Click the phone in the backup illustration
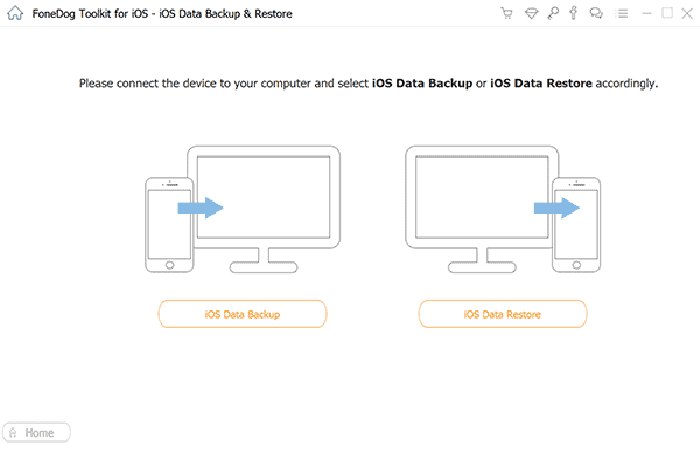Image resolution: width=700 pixels, height=450 pixels. (170, 225)
